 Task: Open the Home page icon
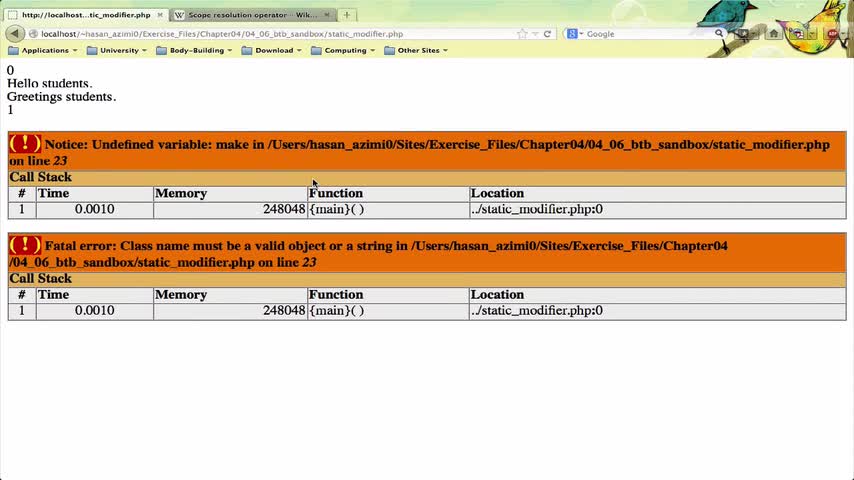tap(773, 34)
